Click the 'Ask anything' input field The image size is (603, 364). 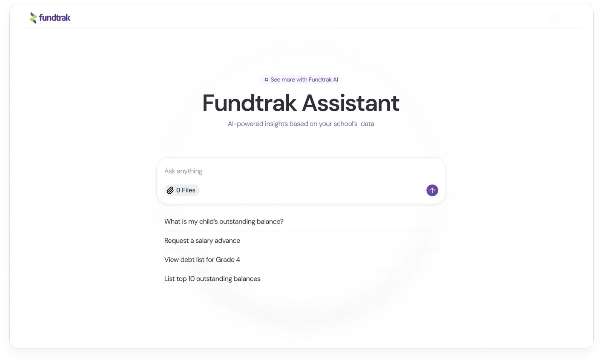[301, 171]
